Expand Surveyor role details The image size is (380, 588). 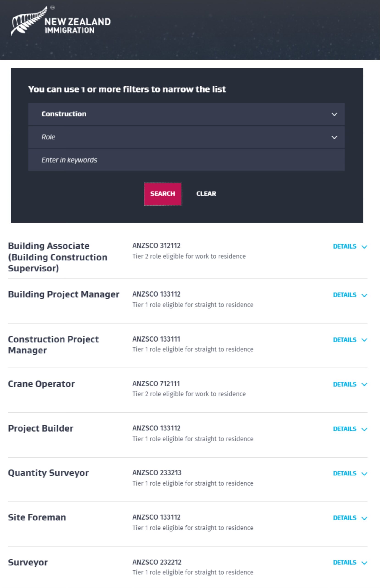(344, 562)
